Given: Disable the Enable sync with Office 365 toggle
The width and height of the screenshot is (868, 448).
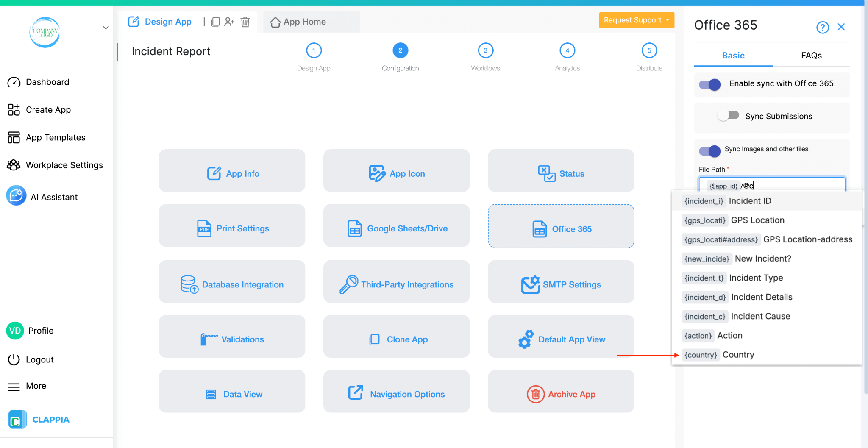Looking at the screenshot, I should click(709, 84).
